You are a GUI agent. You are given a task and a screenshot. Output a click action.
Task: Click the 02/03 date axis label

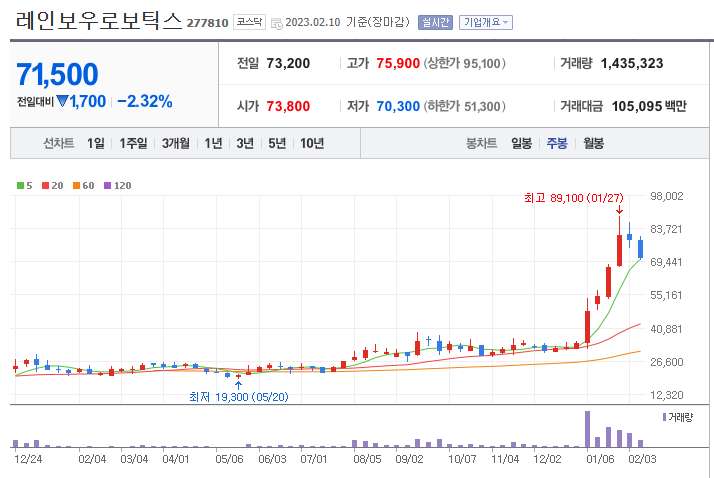click(642, 459)
